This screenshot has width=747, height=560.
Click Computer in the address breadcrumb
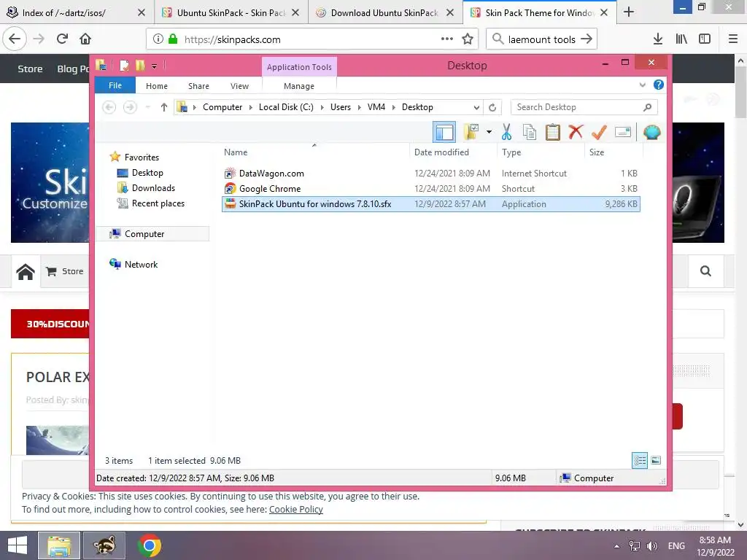(x=222, y=107)
